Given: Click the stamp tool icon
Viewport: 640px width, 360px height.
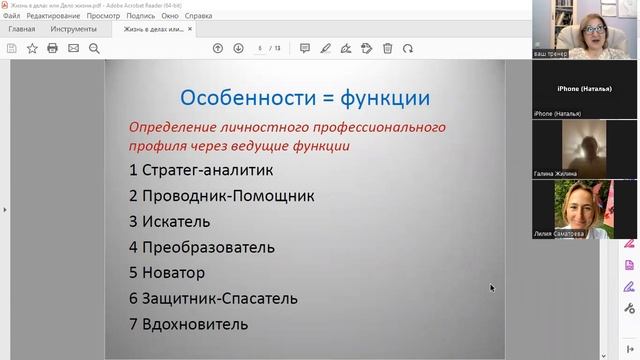Looking at the screenshot, I should point(367,48).
